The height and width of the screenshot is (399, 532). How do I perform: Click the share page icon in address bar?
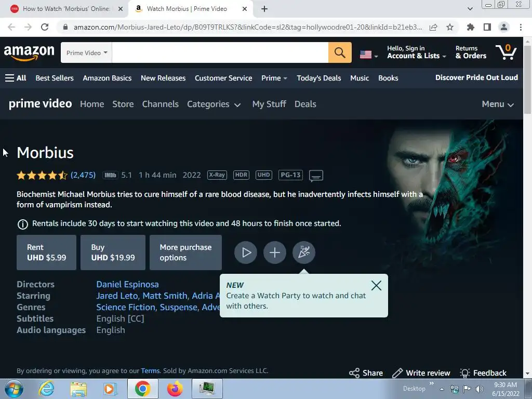coord(433,27)
